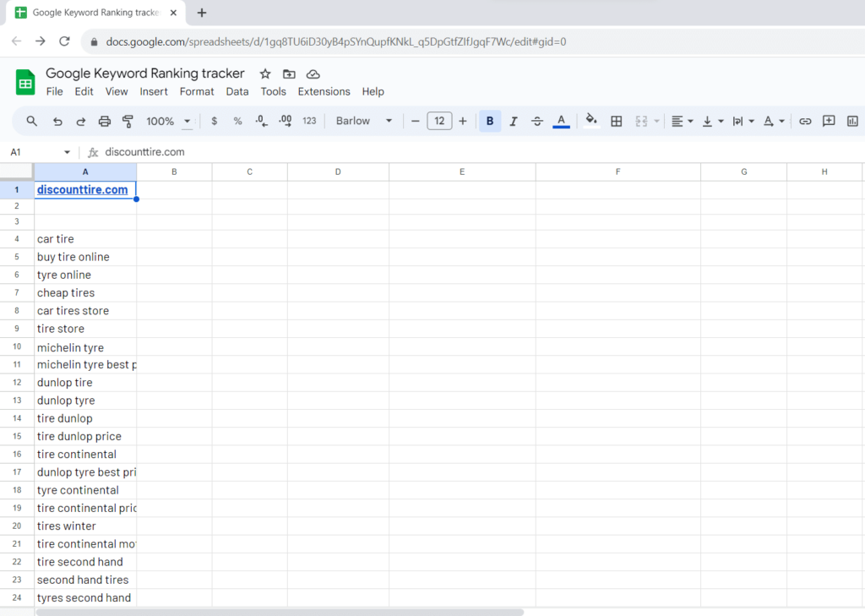Image resolution: width=865 pixels, height=616 pixels.
Task: Close the Google Keyword Ranking tab
Action: (x=173, y=13)
